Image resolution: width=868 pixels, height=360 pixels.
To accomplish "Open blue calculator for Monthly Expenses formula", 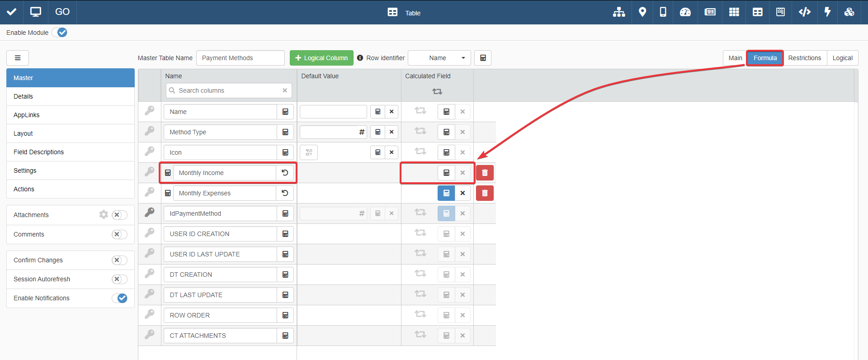I will [x=446, y=193].
